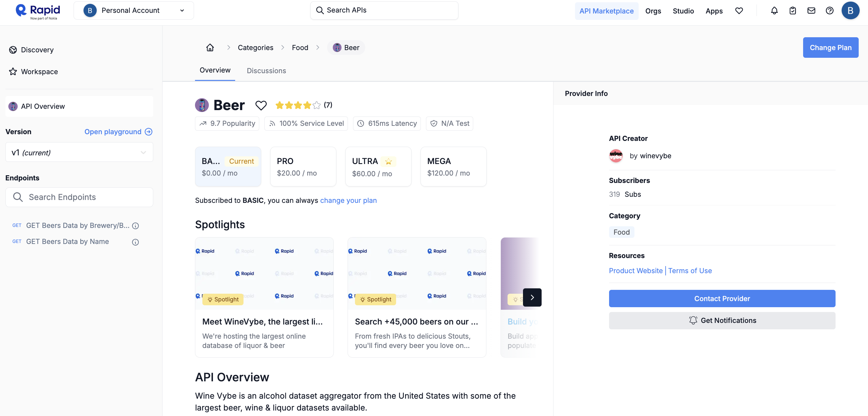Open the Product Website link

(x=635, y=271)
